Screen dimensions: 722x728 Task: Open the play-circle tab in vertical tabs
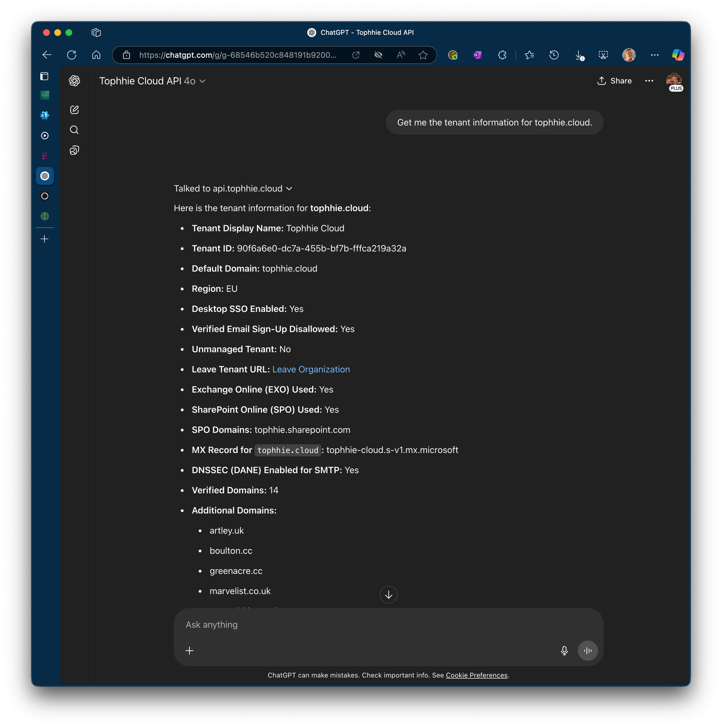click(x=45, y=136)
